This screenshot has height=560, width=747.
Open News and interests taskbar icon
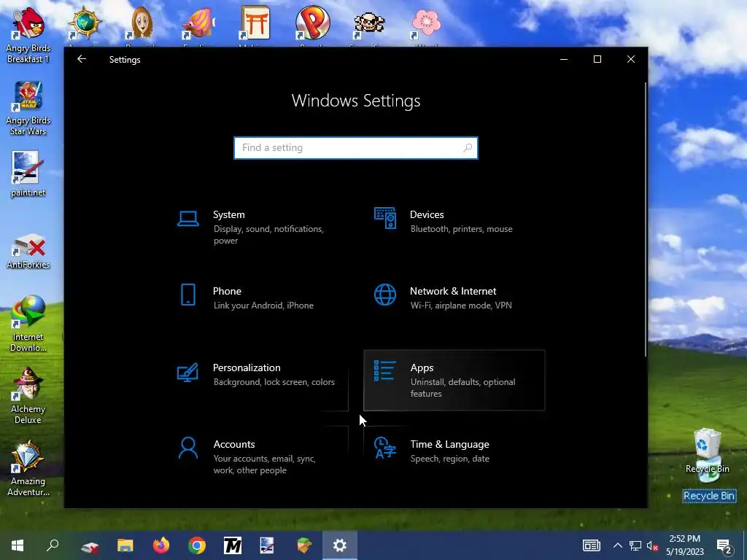591,545
